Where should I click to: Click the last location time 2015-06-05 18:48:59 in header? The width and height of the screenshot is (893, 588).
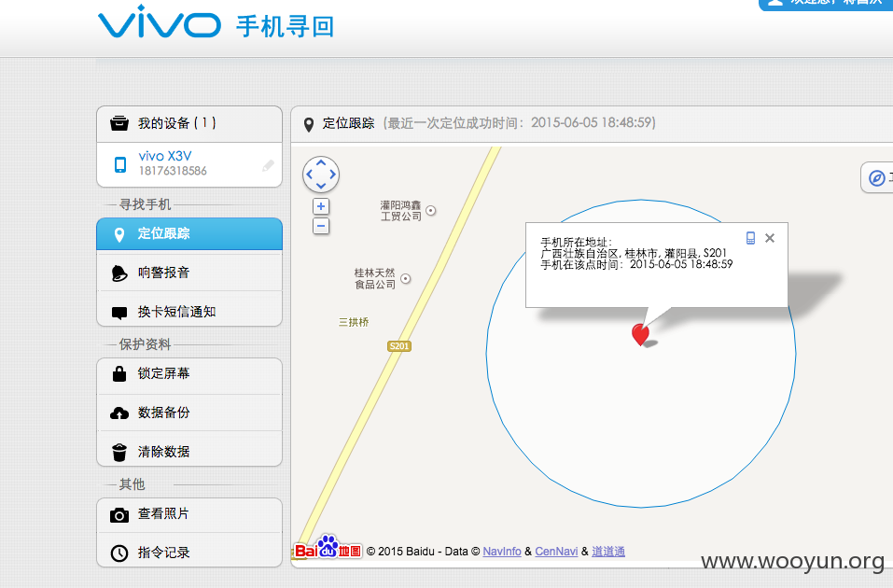tap(592, 123)
